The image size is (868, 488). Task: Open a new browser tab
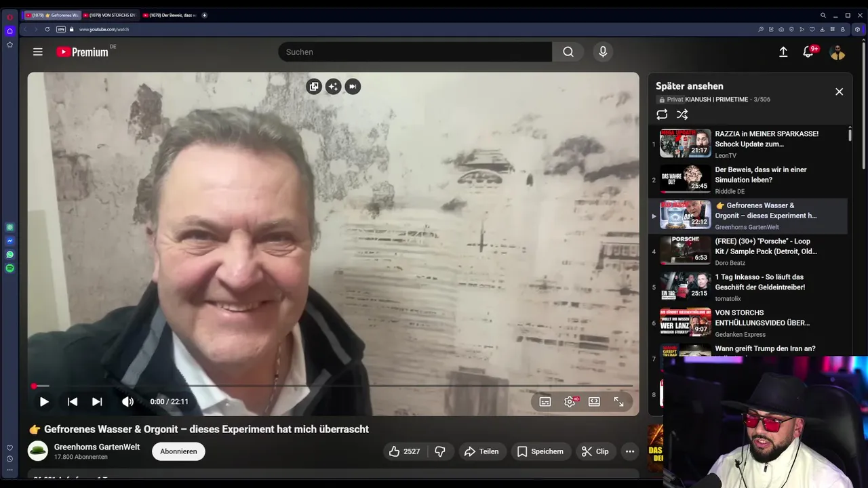point(204,15)
